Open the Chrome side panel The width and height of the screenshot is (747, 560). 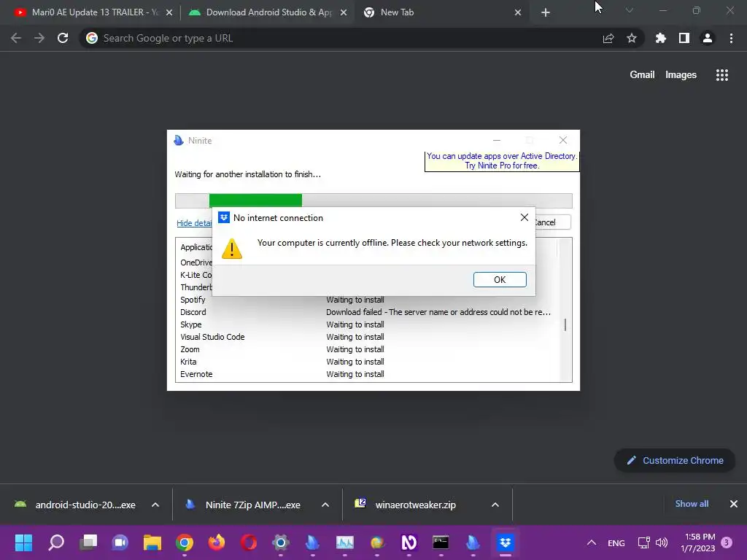(684, 38)
